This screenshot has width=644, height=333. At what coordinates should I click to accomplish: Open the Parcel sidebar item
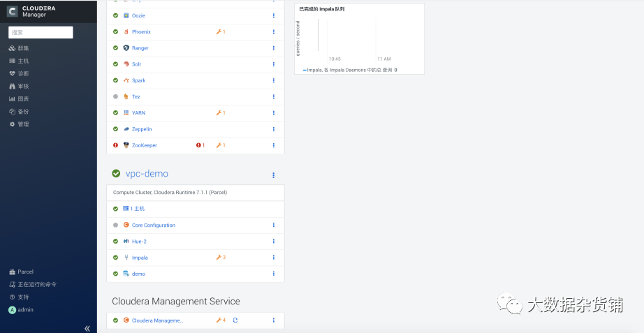[22, 272]
